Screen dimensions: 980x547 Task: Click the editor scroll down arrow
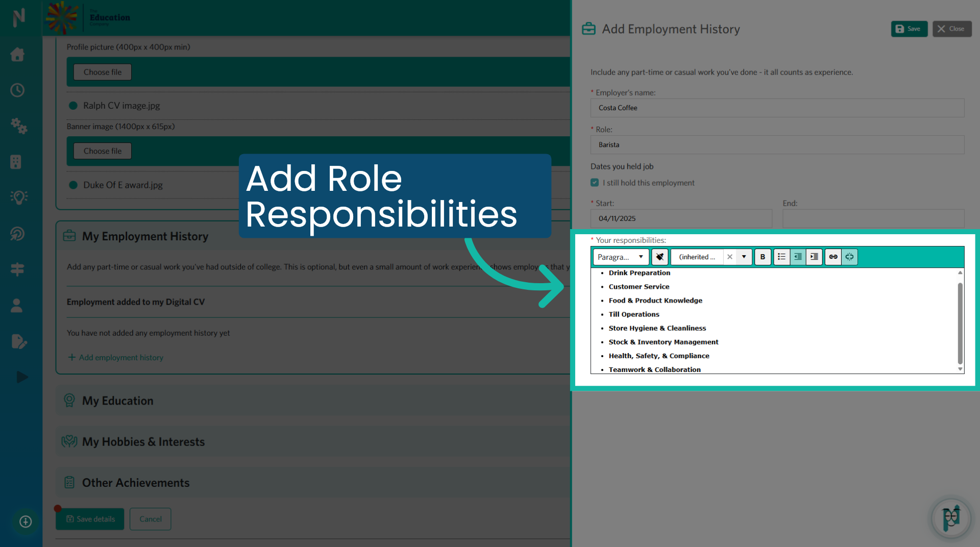coord(960,369)
